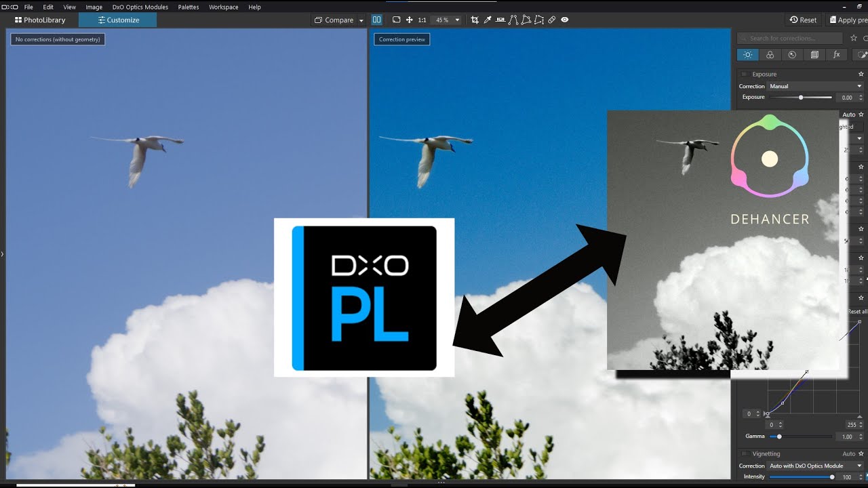Viewport: 868px width, 488px height.
Task: Click the Apply preset button
Action: (x=848, y=20)
